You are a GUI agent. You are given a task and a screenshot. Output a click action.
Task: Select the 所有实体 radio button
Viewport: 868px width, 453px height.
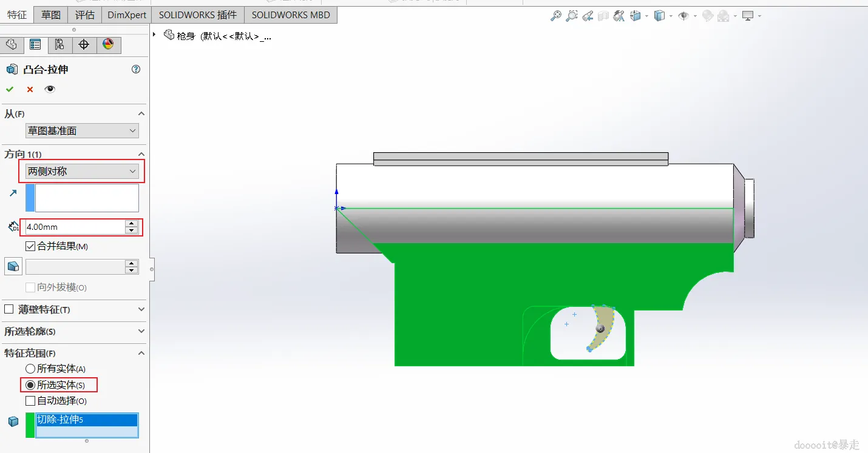point(30,369)
